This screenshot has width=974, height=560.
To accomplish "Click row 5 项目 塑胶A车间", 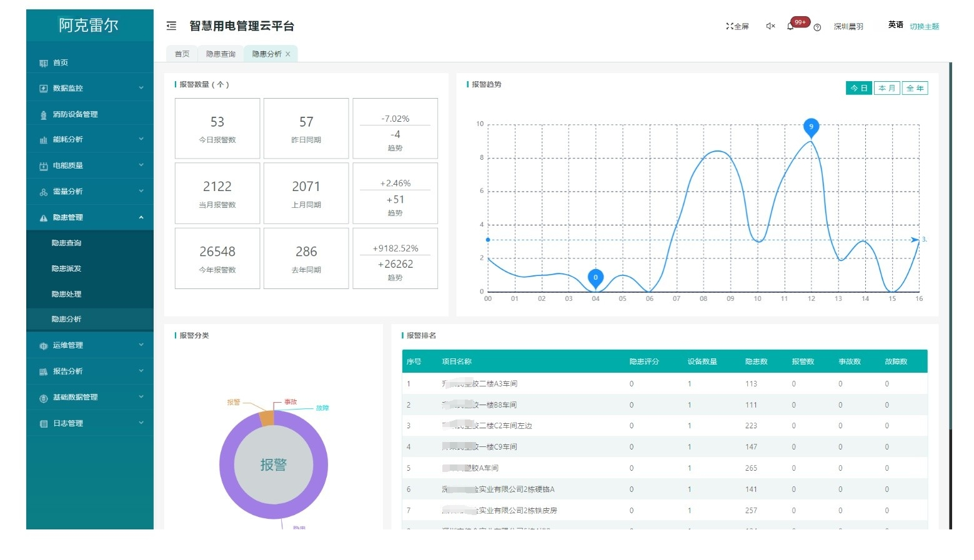I will point(470,468).
